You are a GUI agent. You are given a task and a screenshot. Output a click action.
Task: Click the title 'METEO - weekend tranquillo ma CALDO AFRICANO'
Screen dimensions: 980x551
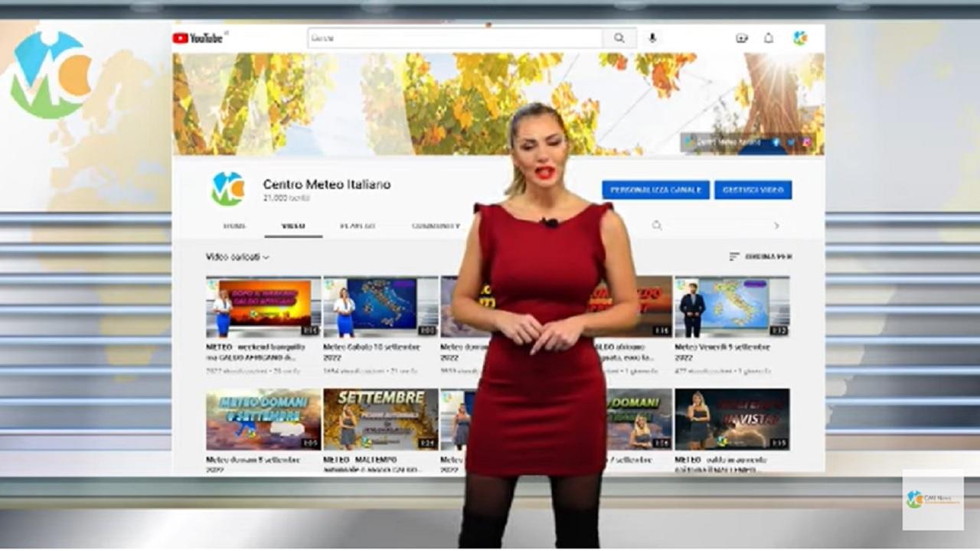pyautogui.click(x=256, y=351)
